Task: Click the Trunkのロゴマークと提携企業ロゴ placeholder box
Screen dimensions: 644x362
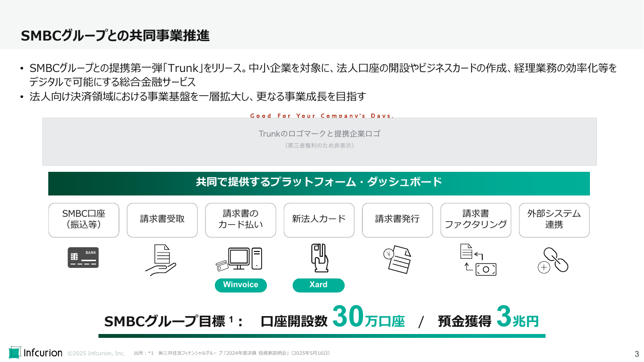Action: coord(320,141)
